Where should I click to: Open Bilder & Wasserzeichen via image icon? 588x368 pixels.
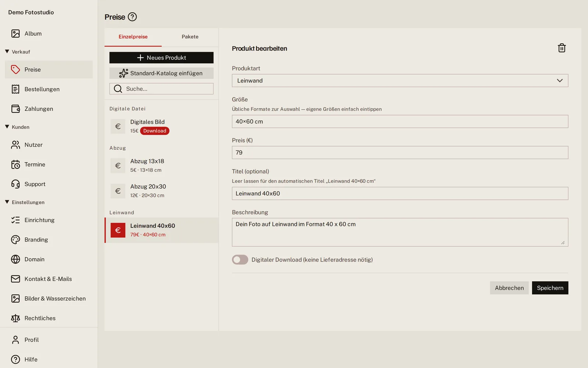(x=15, y=298)
